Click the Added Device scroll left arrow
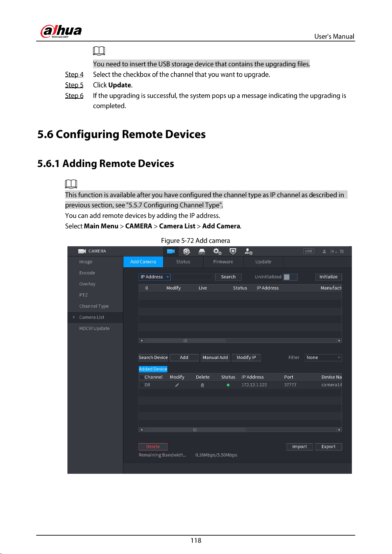Screen dimensions: 392x554 (142, 430)
